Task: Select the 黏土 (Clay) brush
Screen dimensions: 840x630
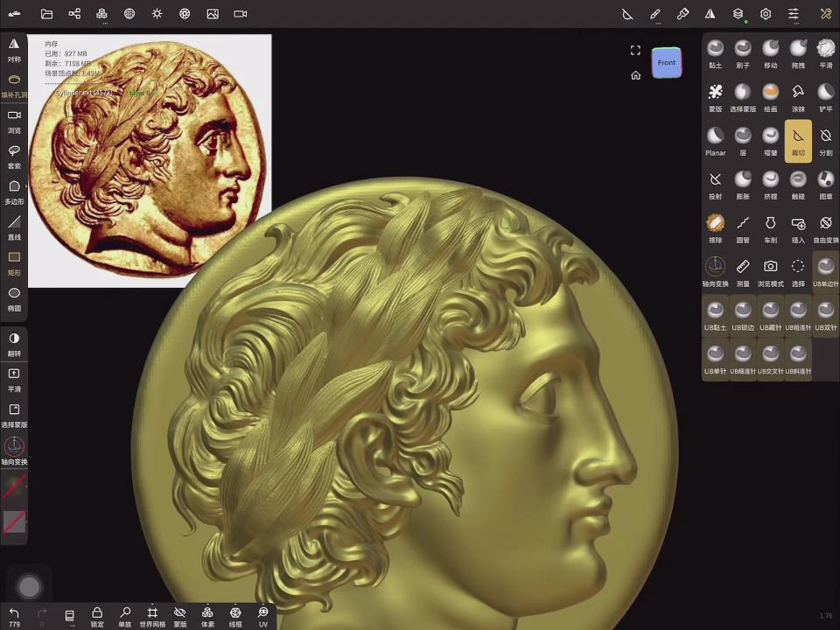Action: 715,53
